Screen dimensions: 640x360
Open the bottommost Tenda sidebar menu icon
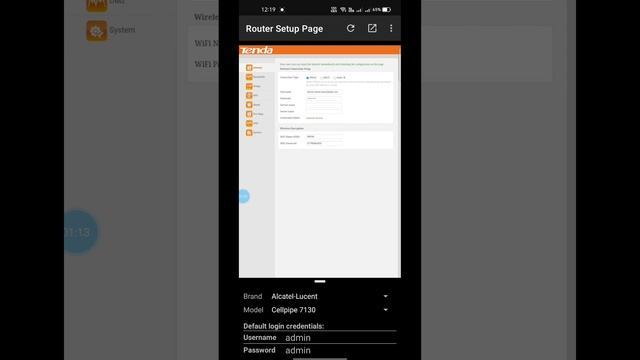tap(249, 133)
